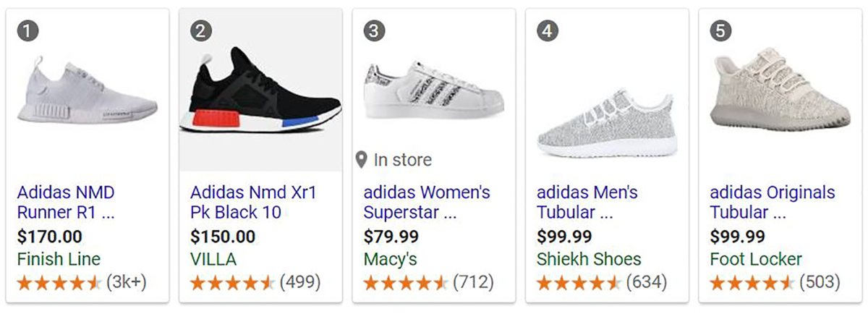Click the Finish Line star rating
Image resolution: width=868 pixels, height=314 pixels.
[x=59, y=282]
